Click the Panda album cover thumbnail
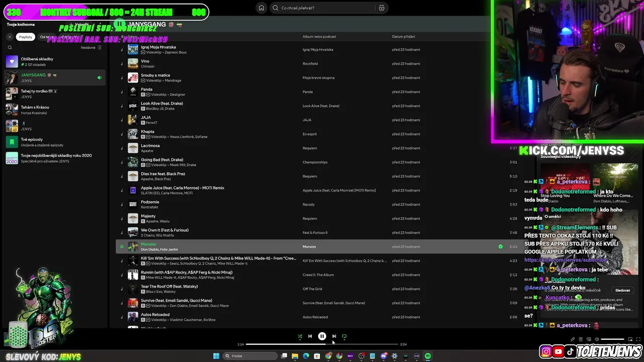Screen dimensions: 644x362 pos(133,92)
